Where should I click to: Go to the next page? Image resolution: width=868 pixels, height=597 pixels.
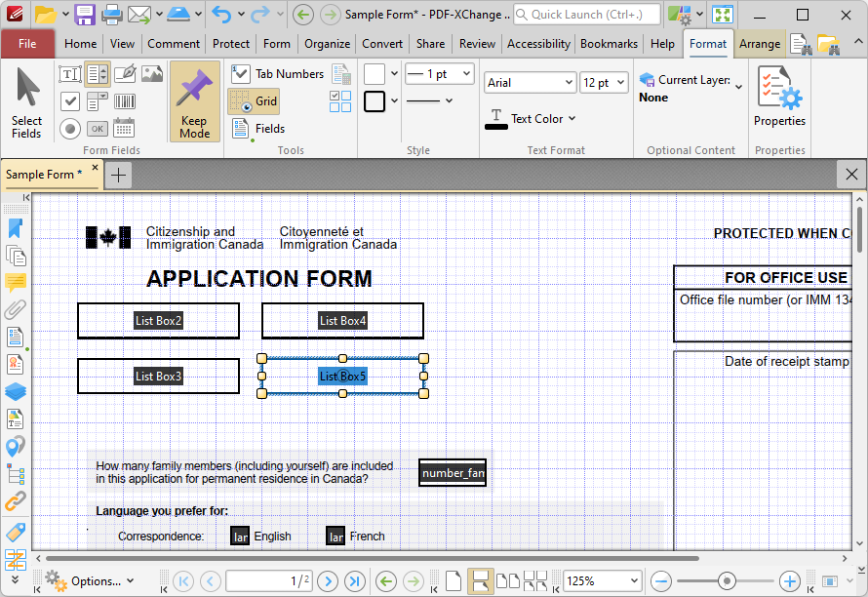click(328, 581)
